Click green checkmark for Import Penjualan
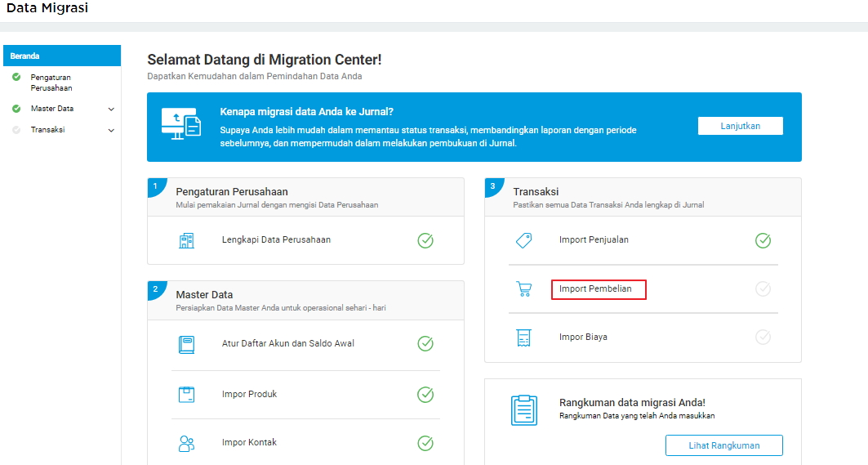This screenshot has width=868, height=465. coord(763,240)
